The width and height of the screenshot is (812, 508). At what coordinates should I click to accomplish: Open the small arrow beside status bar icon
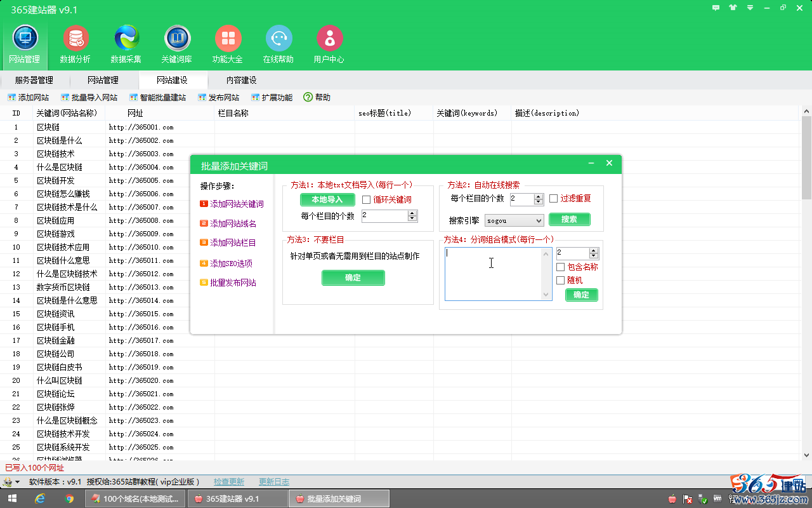[18, 482]
